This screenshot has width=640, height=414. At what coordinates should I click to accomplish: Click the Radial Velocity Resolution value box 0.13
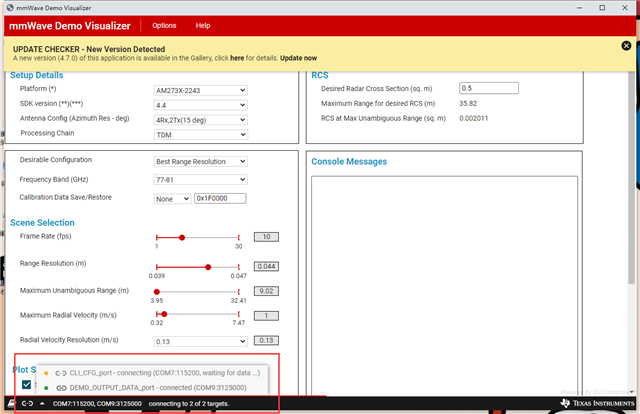(x=267, y=341)
